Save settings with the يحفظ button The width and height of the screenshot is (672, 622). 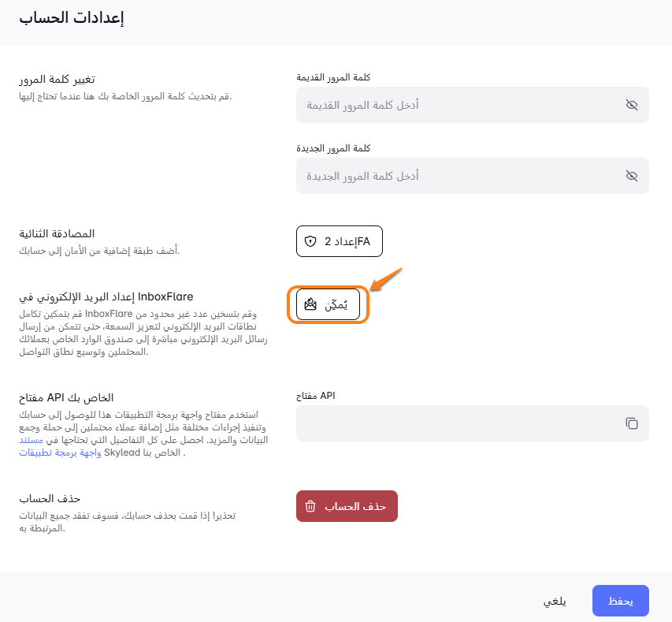point(620,601)
